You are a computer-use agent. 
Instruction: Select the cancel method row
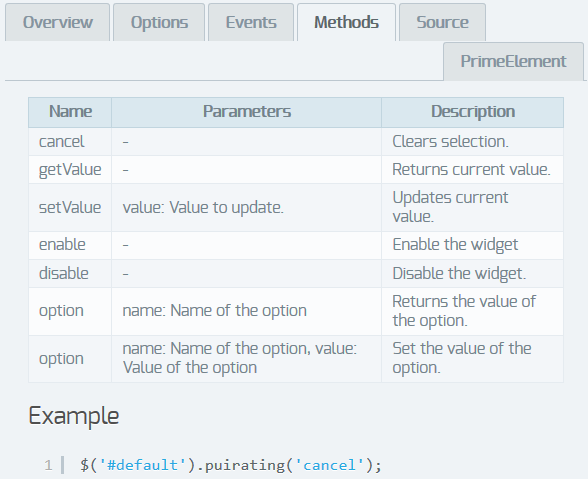coord(296,142)
